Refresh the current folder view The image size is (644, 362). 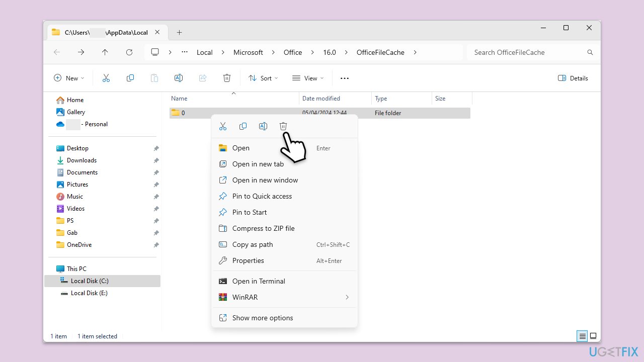[x=129, y=52]
